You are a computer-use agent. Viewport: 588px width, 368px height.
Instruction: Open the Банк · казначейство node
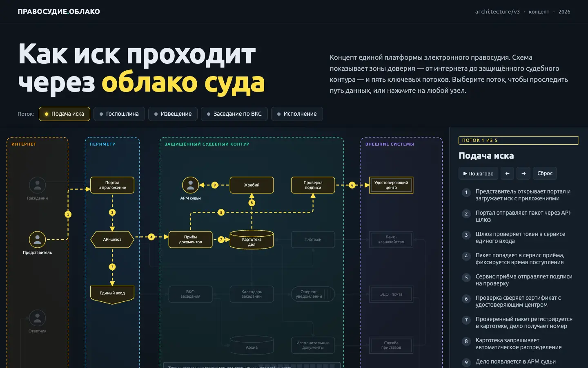point(391,240)
